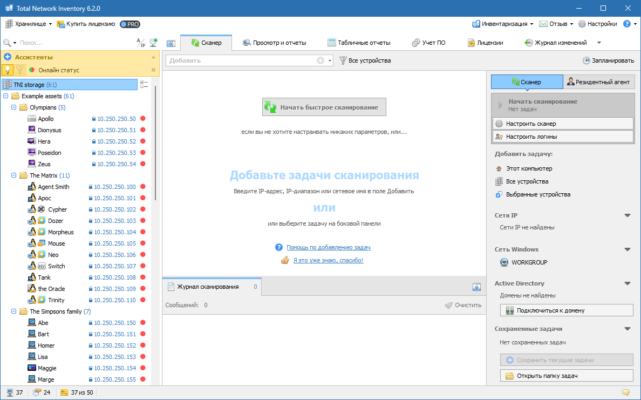641x400 pixels.
Task: Click Настроить логины
Action: coord(563,137)
